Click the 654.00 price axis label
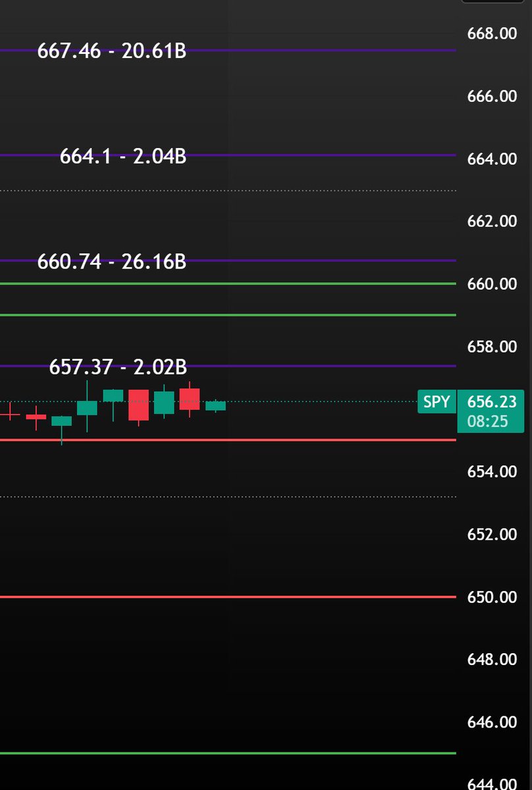Viewport: 532px width, 790px height. coord(491,471)
